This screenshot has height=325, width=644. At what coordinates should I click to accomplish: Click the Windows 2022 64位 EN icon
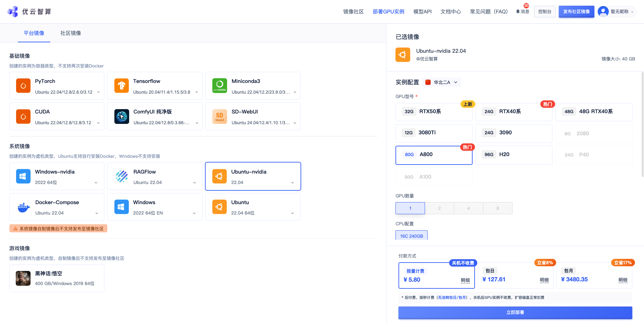click(121, 207)
